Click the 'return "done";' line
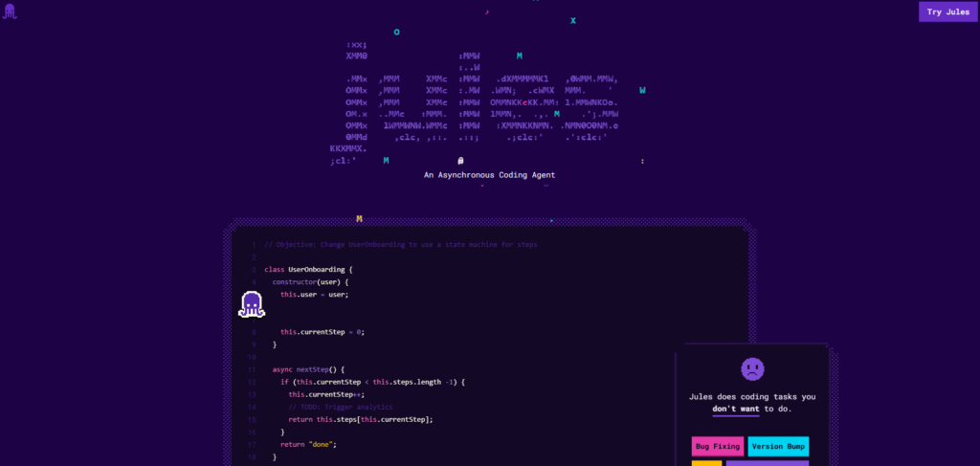The width and height of the screenshot is (980, 466). click(309, 444)
